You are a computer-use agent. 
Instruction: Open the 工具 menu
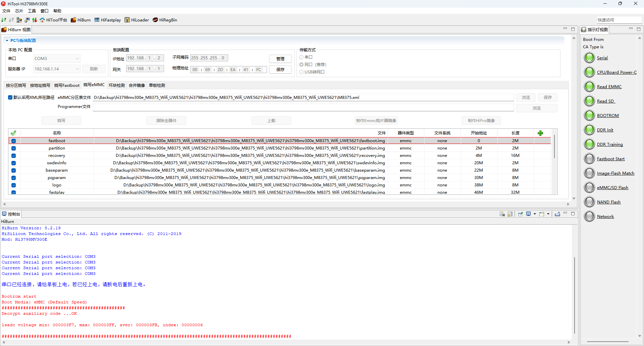[x=32, y=11]
